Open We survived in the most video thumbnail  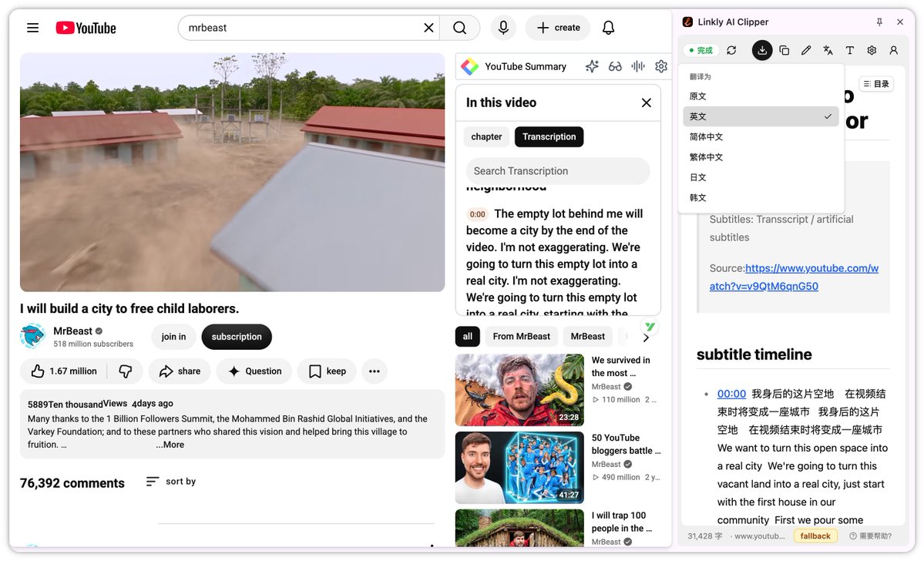(x=519, y=390)
